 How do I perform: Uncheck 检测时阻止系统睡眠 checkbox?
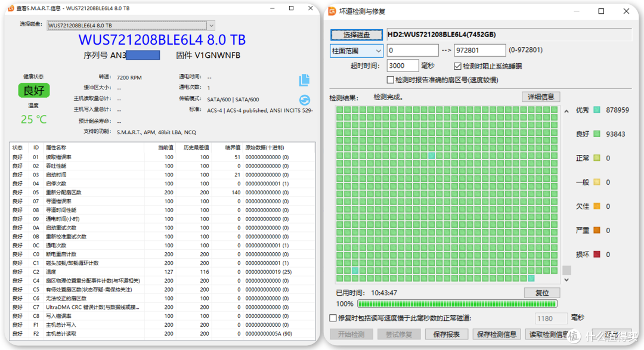pos(457,66)
